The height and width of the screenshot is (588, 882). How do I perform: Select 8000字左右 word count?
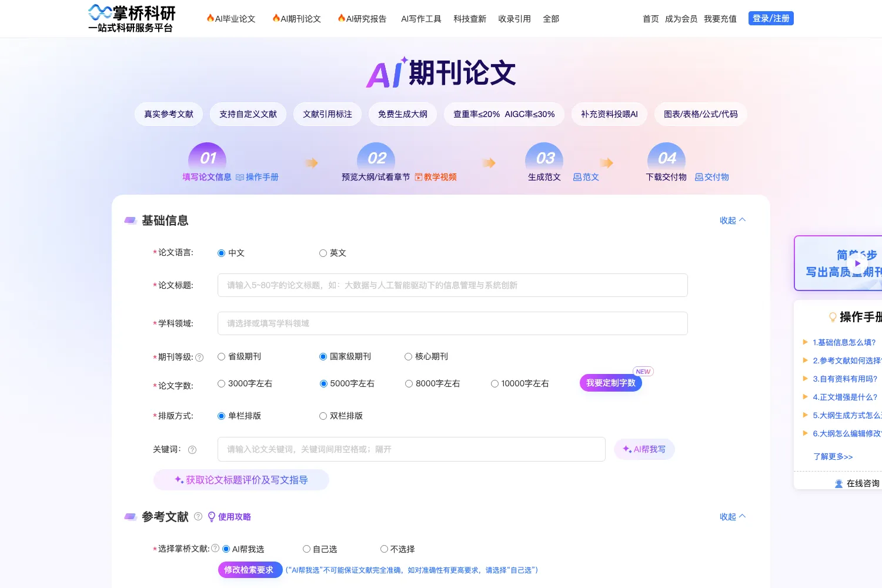coord(409,384)
